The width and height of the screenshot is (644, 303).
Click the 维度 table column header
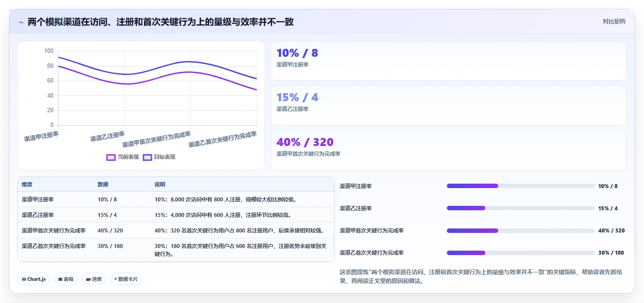[x=27, y=185]
